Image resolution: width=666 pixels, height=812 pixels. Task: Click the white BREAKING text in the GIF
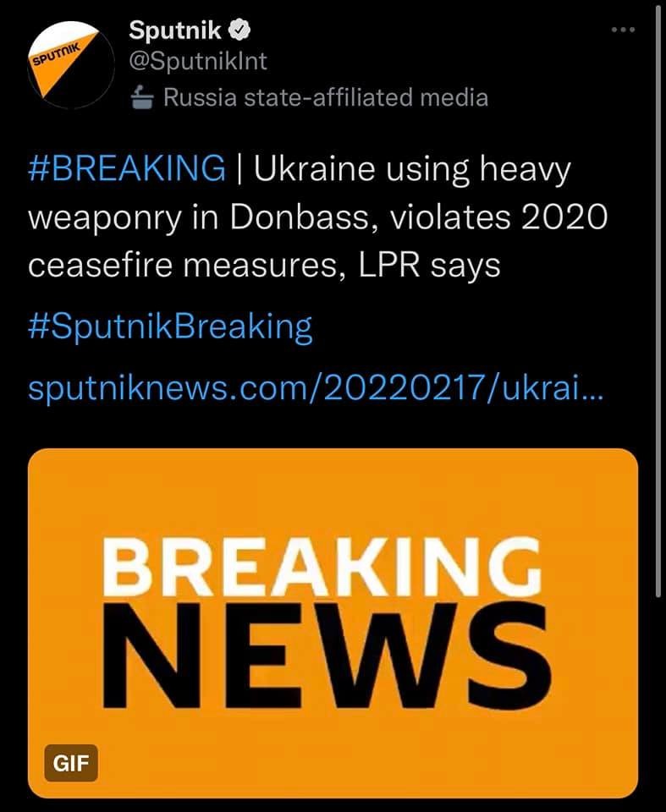[x=322, y=567]
